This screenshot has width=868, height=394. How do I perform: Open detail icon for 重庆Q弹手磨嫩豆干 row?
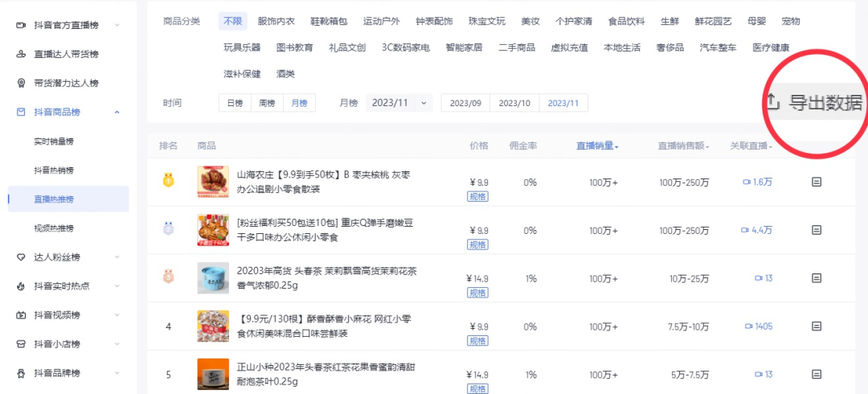point(816,230)
